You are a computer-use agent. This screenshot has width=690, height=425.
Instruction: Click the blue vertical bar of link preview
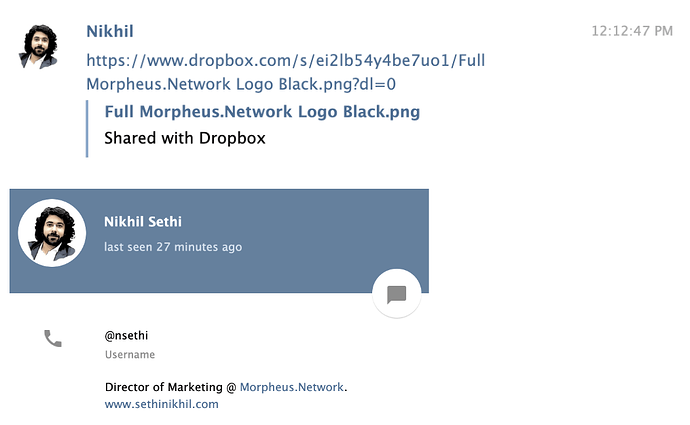click(87, 128)
